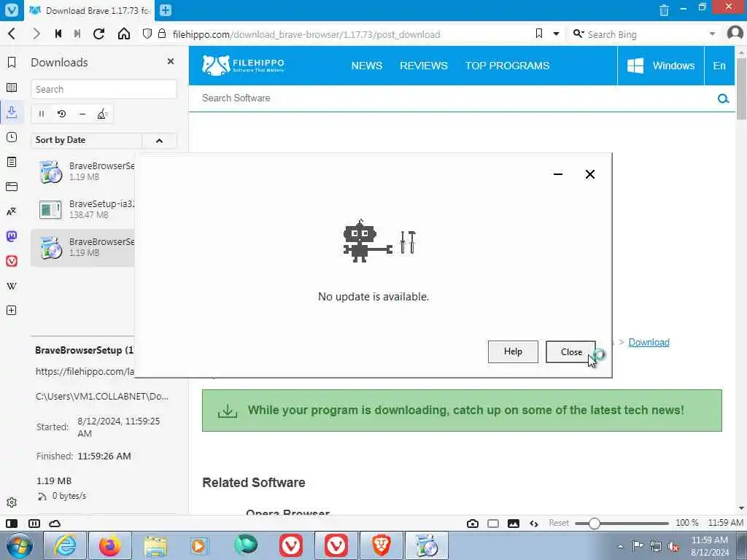Go to the home page

[x=124, y=34]
